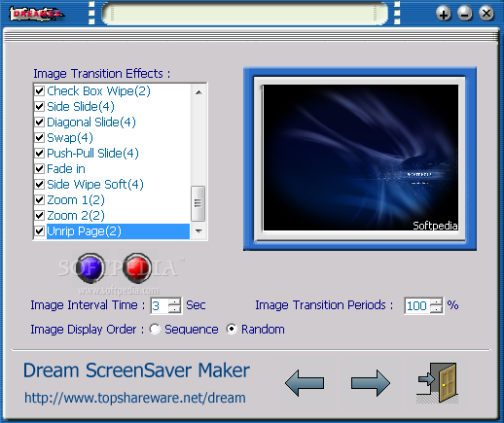Select Swap(4) list item text

click(70, 138)
